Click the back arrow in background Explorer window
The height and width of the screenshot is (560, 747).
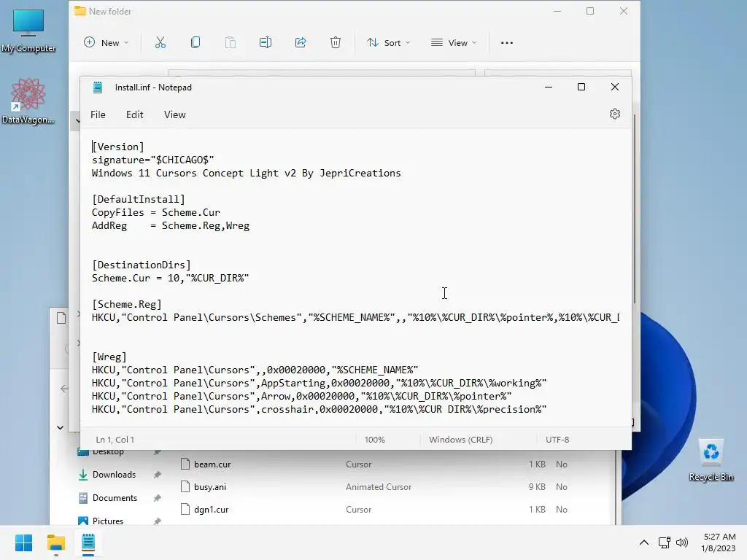click(x=64, y=389)
